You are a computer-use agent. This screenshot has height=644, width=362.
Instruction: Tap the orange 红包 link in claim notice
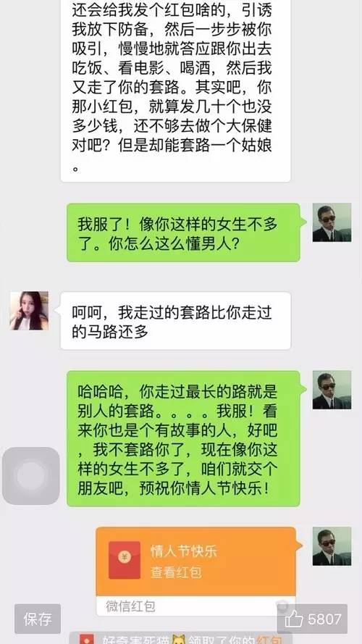pos(269,640)
